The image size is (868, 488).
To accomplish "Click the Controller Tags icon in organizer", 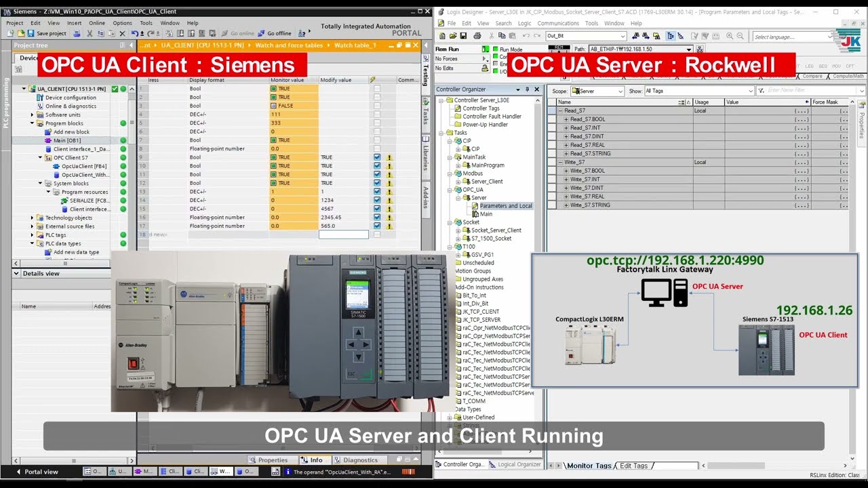I will pyautogui.click(x=458, y=108).
